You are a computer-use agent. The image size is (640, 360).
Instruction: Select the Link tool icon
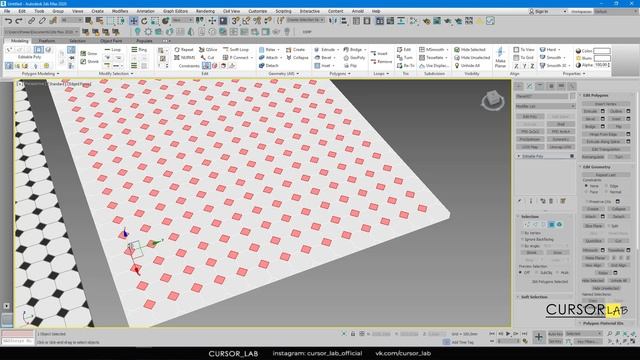31,21
